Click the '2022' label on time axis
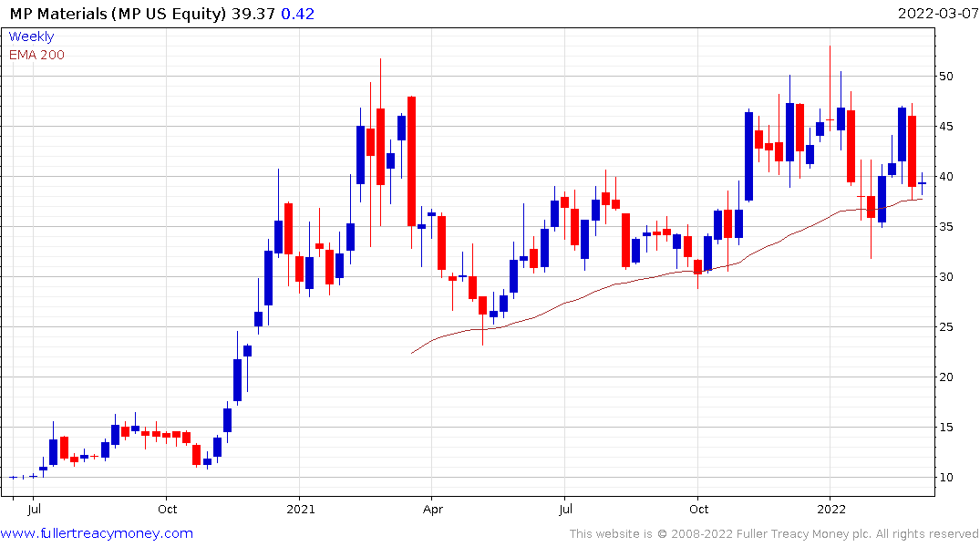The width and height of the screenshot is (980, 547). click(831, 509)
